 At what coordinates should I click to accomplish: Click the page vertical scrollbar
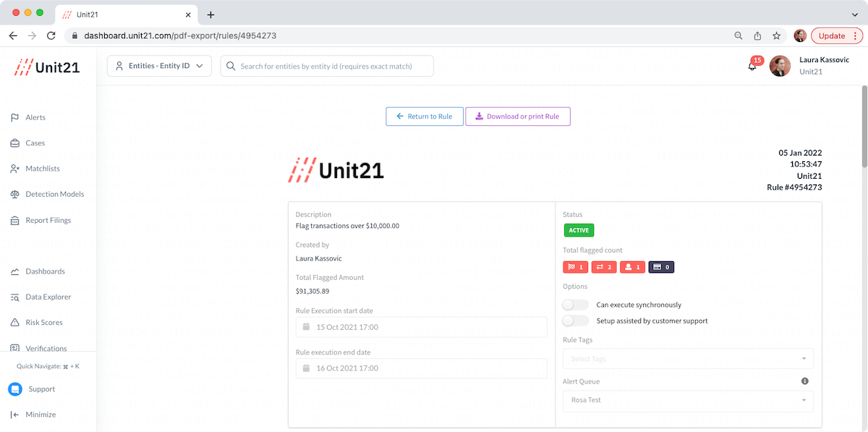tap(864, 127)
